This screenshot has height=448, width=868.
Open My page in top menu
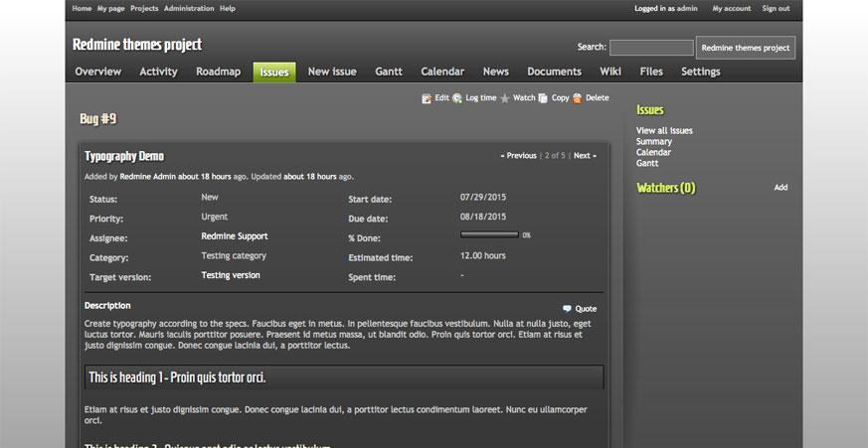pos(110,9)
